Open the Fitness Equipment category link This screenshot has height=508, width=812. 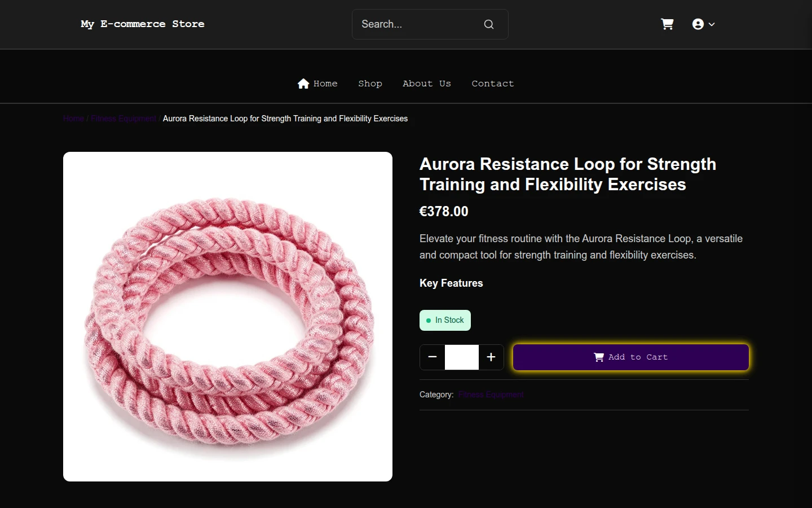point(491,395)
